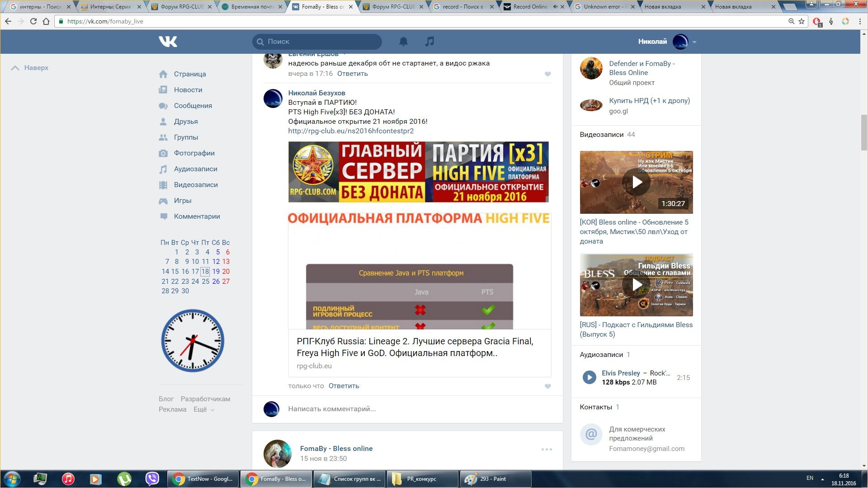868x488 pixels.
Task: Open the music note player icon
Action: coord(429,42)
